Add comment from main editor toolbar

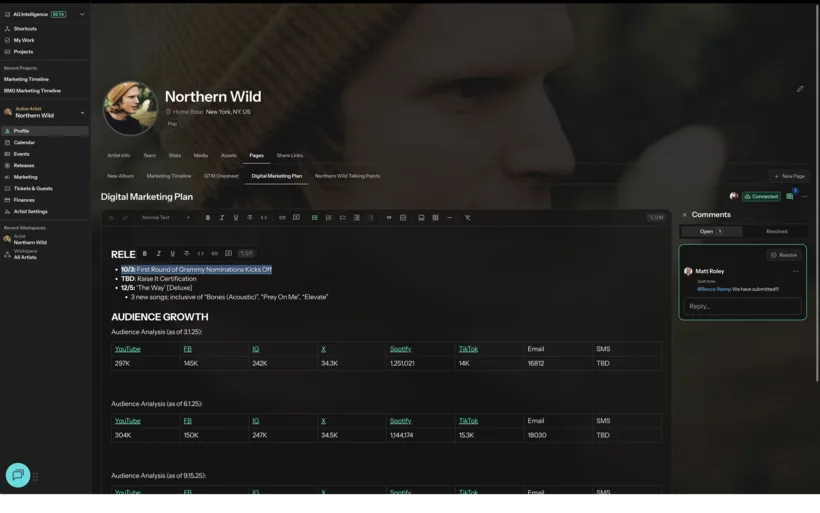297,218
